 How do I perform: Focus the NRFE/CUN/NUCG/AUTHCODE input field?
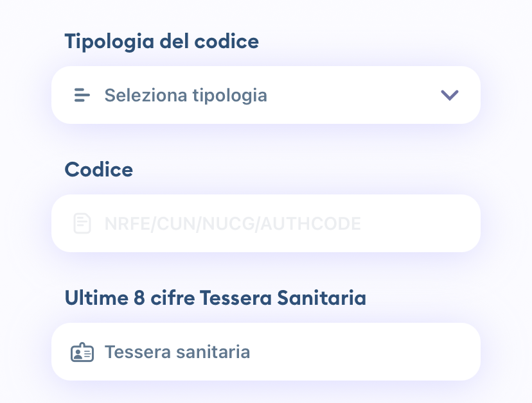click(x=265, y=223)
